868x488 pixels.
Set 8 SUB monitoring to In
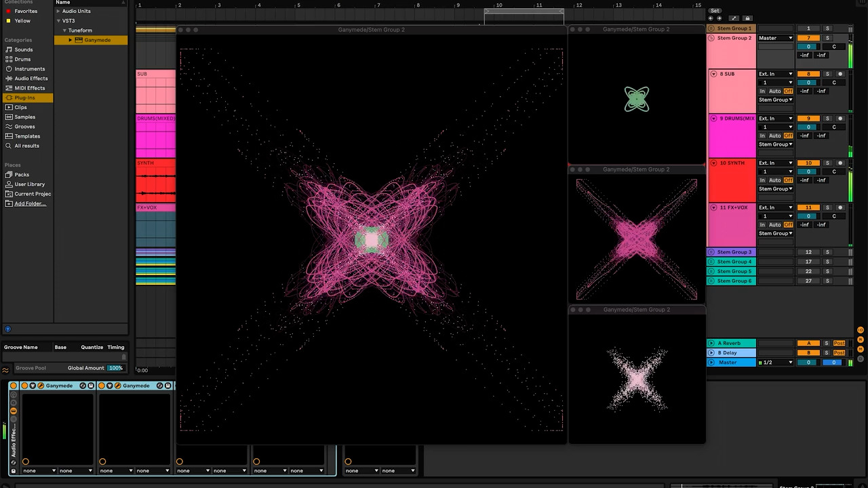click(762, 91)
